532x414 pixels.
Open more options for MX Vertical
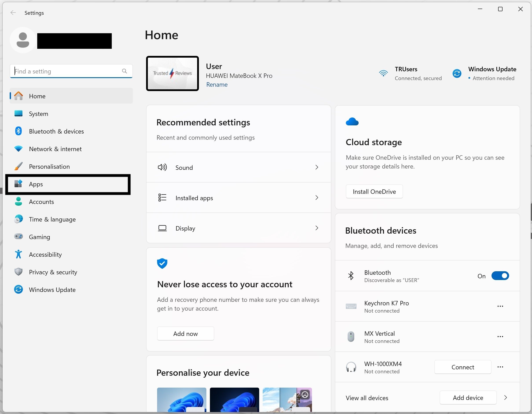(500, 337)
